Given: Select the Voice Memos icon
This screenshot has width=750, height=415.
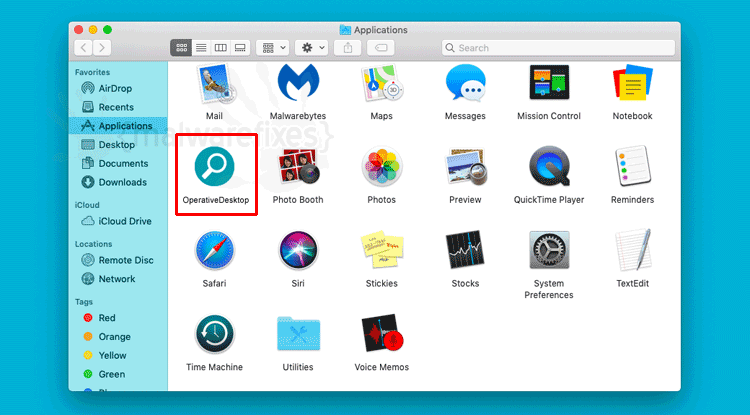Looking at the screenshot, I should coord(382,334).
